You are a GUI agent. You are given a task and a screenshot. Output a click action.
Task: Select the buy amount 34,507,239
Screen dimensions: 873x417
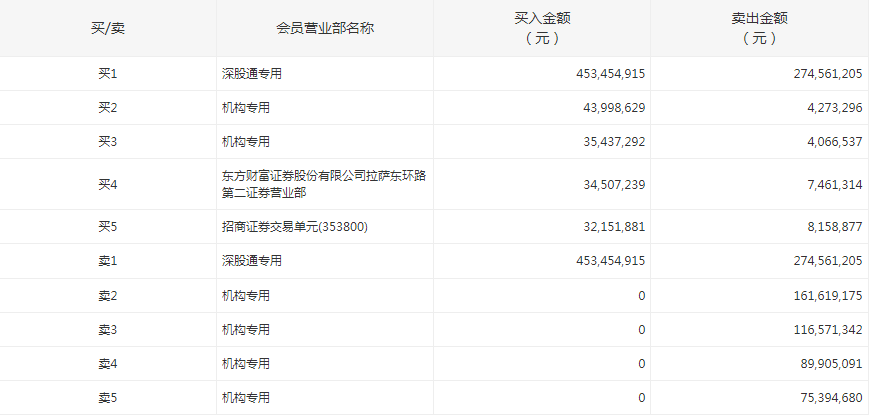point(606,184)
